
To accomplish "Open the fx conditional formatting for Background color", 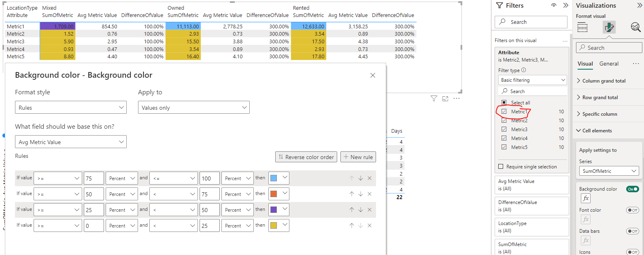I will pos(586,198).
